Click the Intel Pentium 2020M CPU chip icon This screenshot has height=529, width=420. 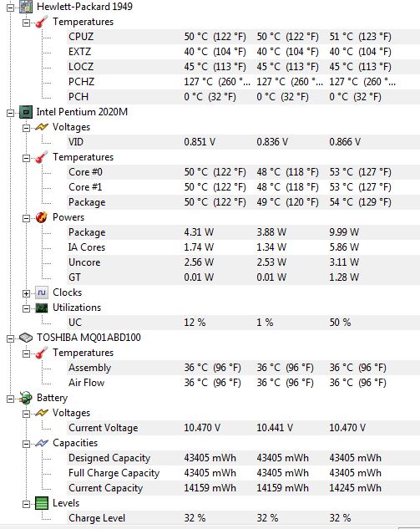pos(26,112)
